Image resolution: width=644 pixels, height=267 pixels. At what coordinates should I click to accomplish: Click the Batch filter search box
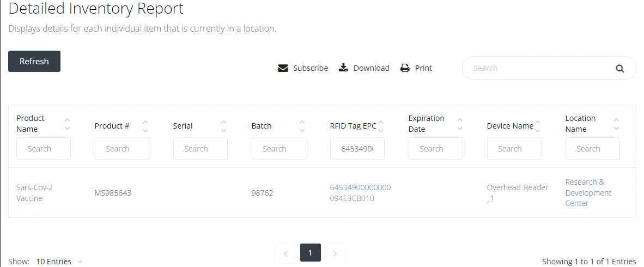click(x=279, y=149)
